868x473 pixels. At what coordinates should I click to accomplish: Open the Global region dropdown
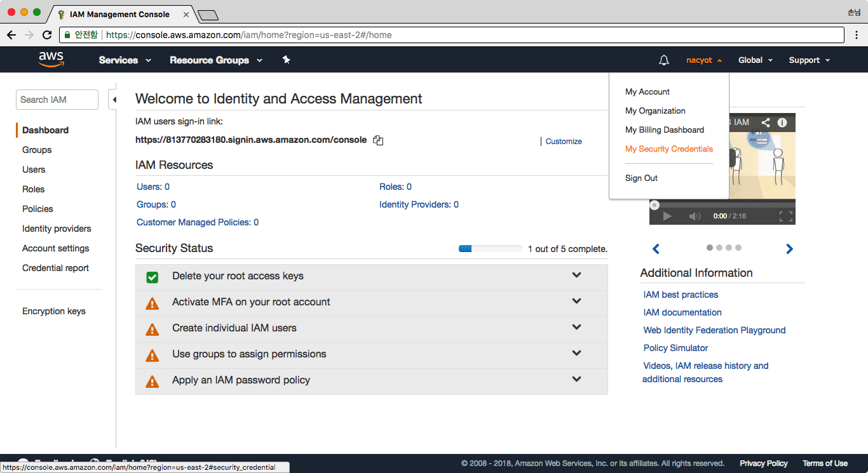[x=756, y=60]
